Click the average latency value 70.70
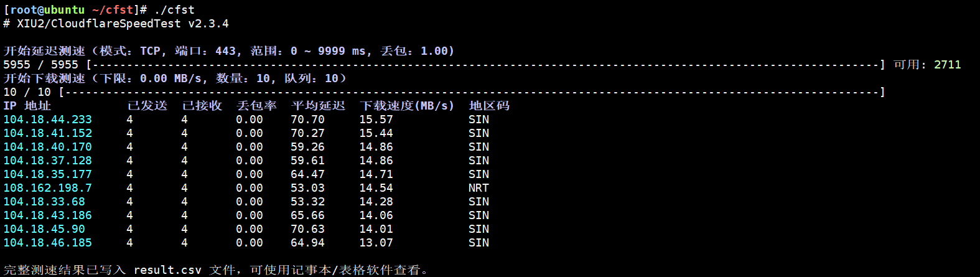 click(307, 120)
